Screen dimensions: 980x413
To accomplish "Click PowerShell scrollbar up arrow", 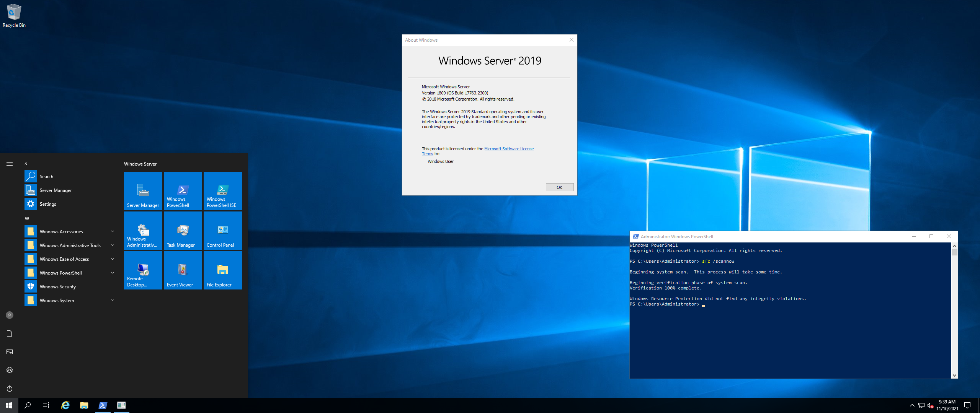I will (x=954, y=246).
